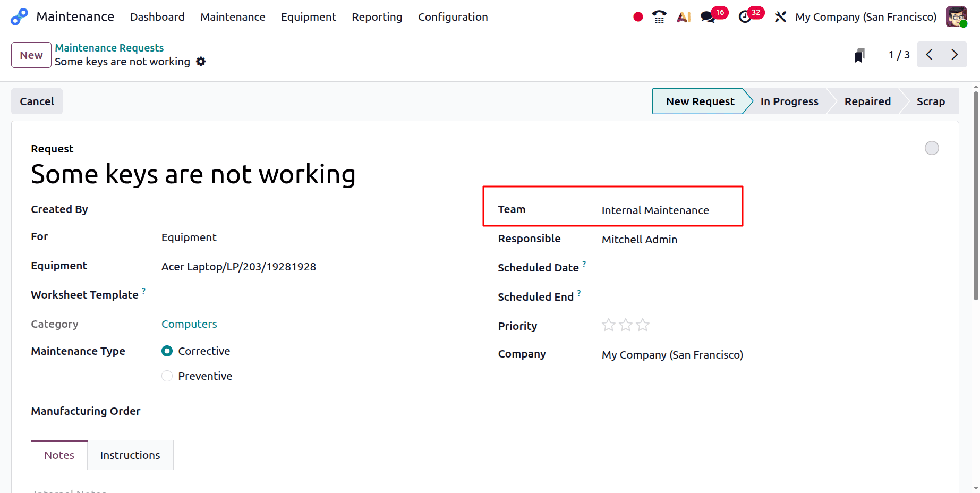Open the Maintenance top menu item
980x493 pixels.
(233, 17)
